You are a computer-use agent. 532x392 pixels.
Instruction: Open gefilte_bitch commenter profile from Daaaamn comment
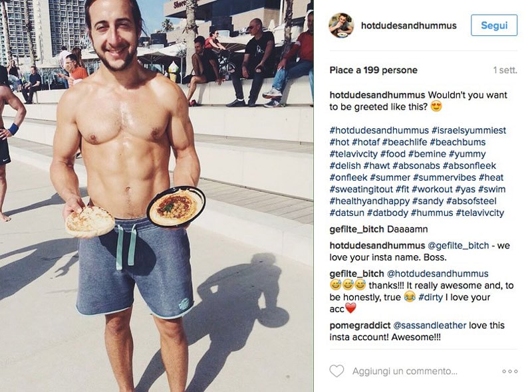click(x=356, y=229)
